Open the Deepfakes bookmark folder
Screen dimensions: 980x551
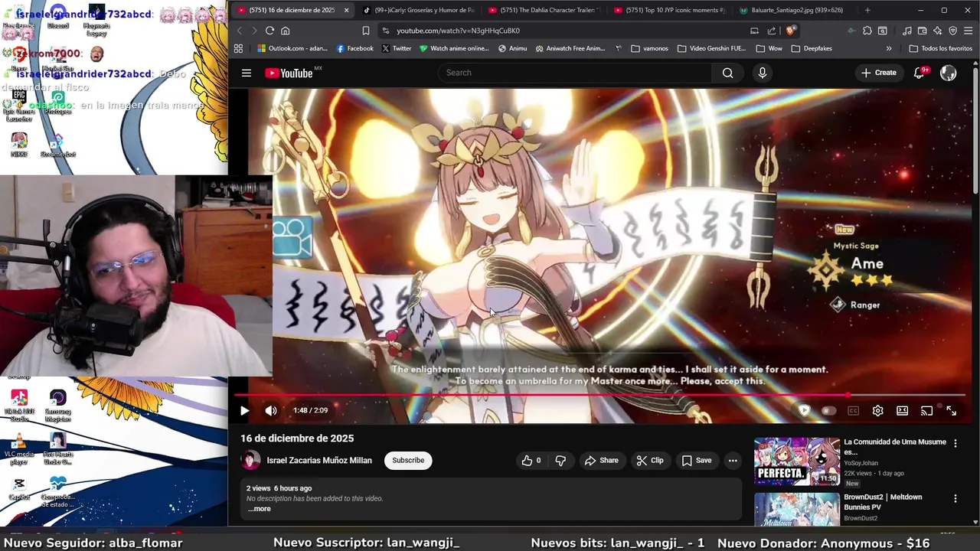(x=812, y=48)
